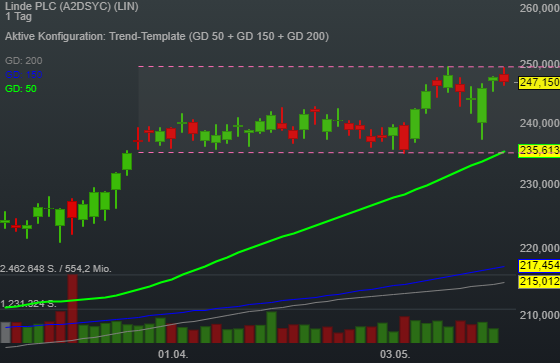Click the blue-bordered 217,454 price tag
This screenshot has width=560, height=363.
(539, 265)
